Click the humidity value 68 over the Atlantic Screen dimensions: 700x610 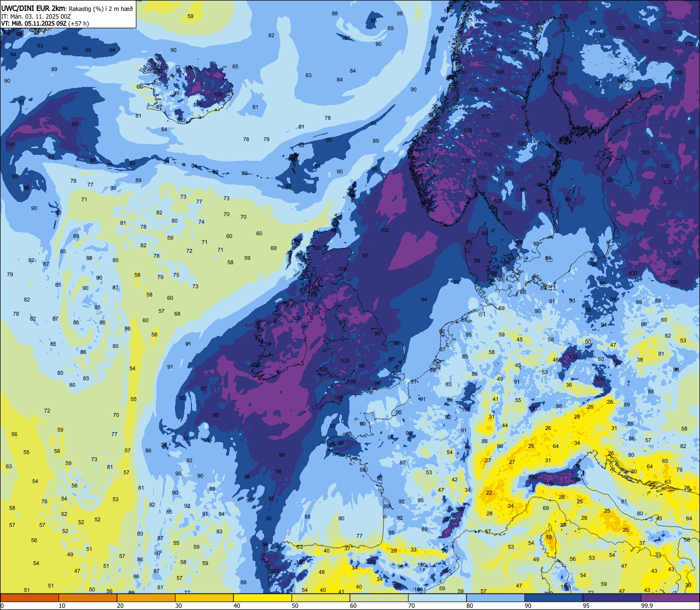click(177, 314)
